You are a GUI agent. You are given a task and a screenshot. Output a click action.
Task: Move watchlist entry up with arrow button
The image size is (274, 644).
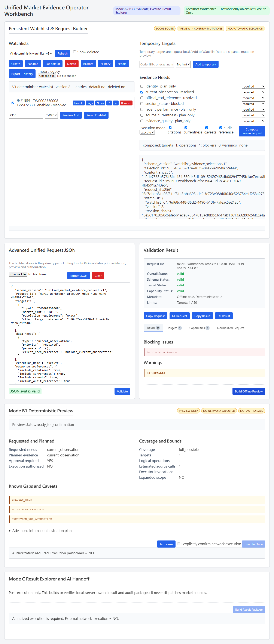point(109,103)
